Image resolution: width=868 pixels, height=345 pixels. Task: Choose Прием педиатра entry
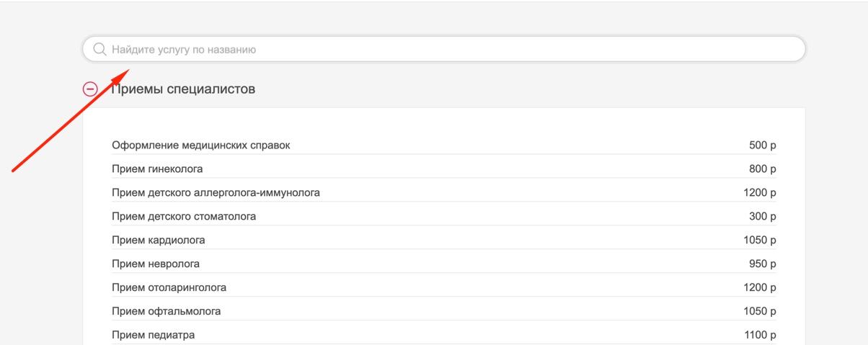pos(154,335)
